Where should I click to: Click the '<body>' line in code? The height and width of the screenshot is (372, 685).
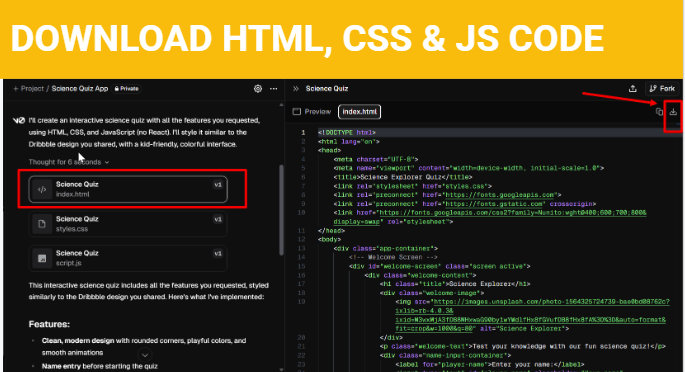coord(330,239)
